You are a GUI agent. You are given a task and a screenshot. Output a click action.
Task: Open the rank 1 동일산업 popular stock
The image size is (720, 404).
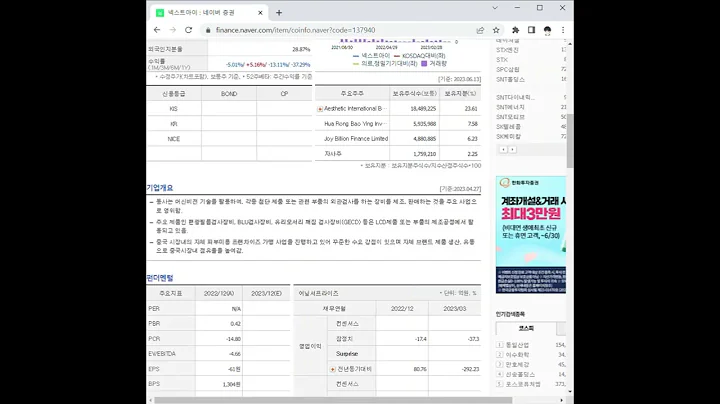click(x=517, y=345)
